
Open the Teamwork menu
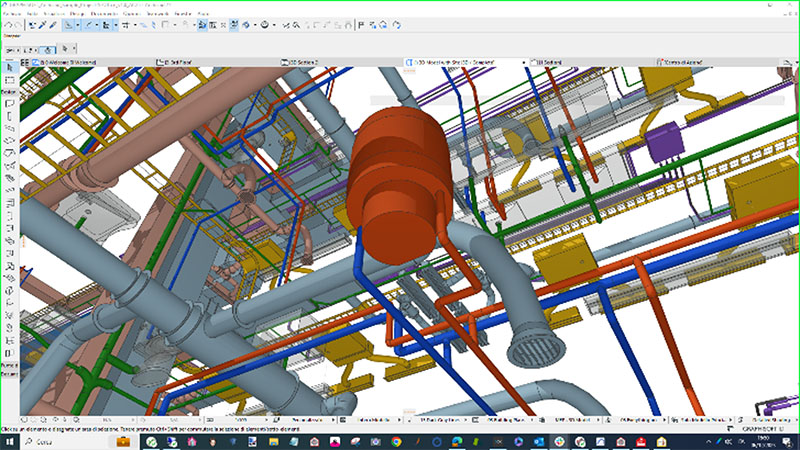157,15
